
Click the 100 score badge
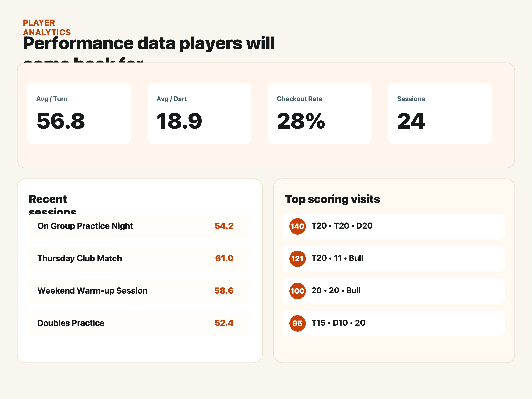click(297, 291)
